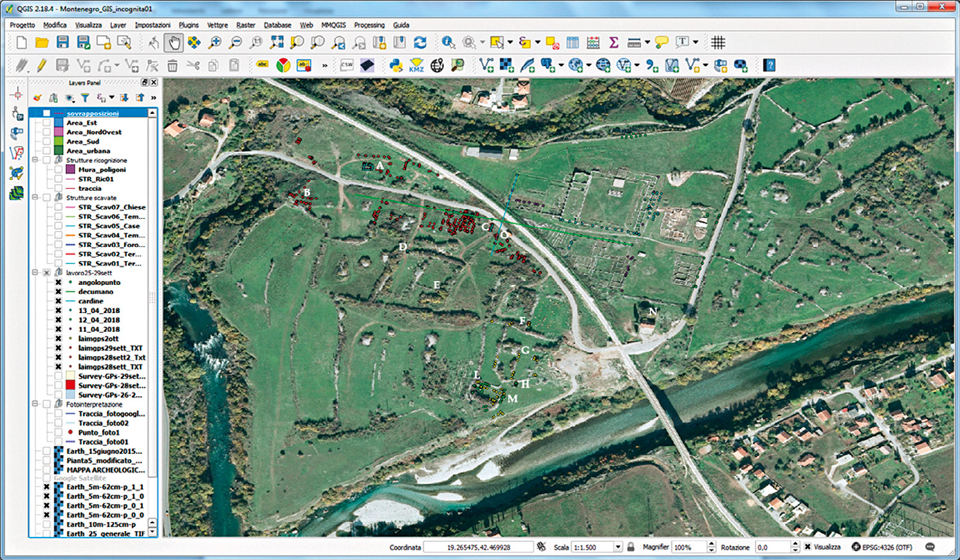Viewport: 960px width, 560px height.
Task: Collapse the Strutture ricognizione group
Action: click(x=35, y=160)
